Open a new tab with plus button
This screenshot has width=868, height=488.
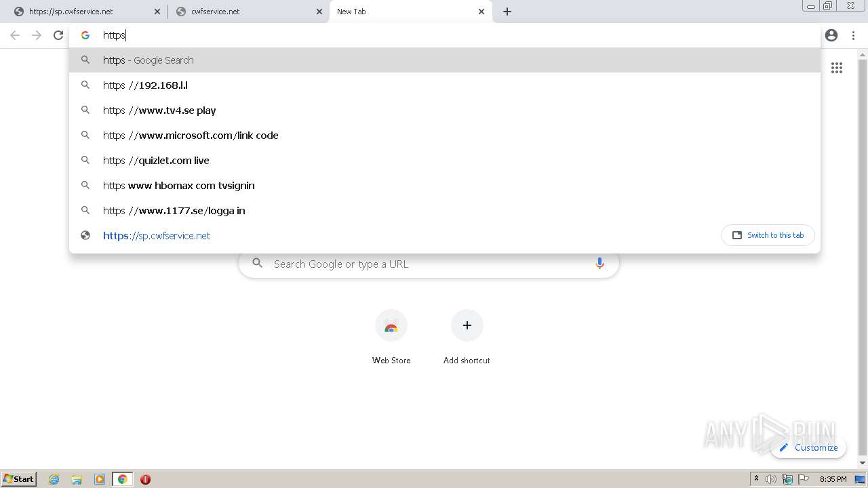[507, 12]
